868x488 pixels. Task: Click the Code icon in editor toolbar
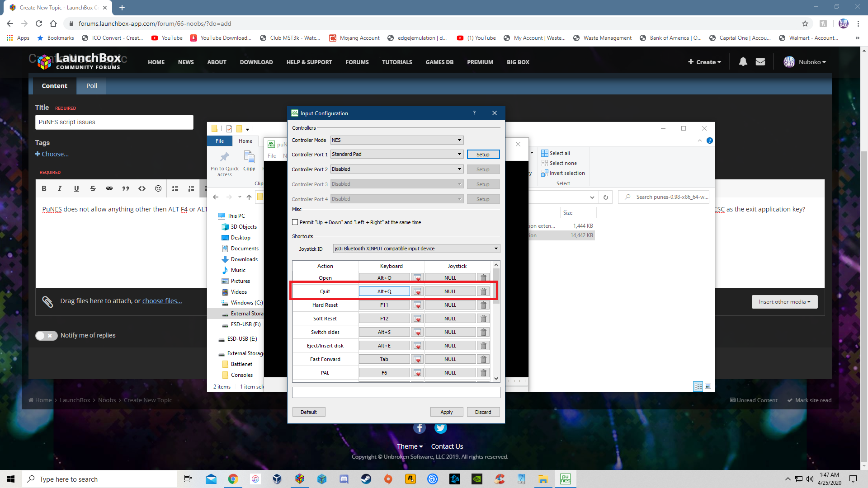coord(142,188)
